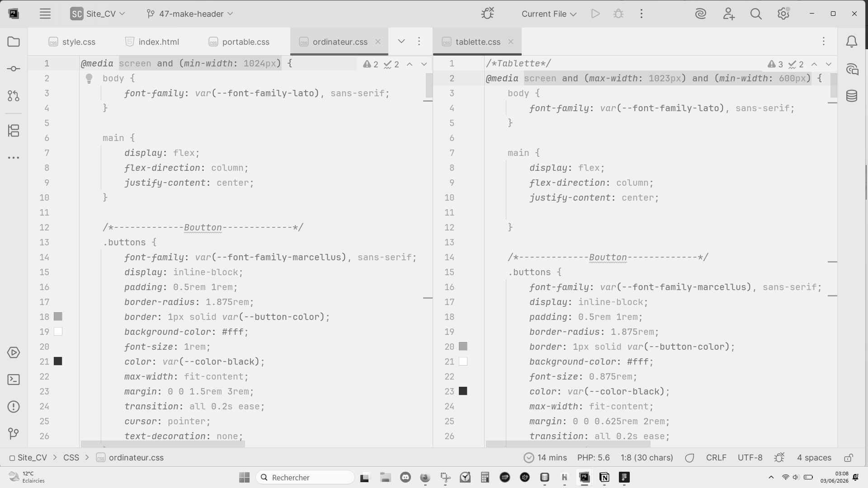Open the Pull Requests tool window

tap(14, 96)
